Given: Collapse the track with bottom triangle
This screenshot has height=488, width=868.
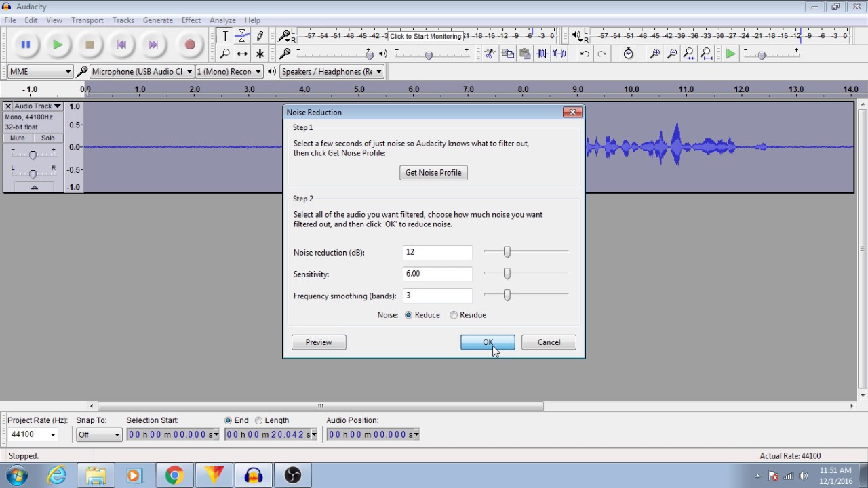Looking at the screenshot, I should 34,187.
